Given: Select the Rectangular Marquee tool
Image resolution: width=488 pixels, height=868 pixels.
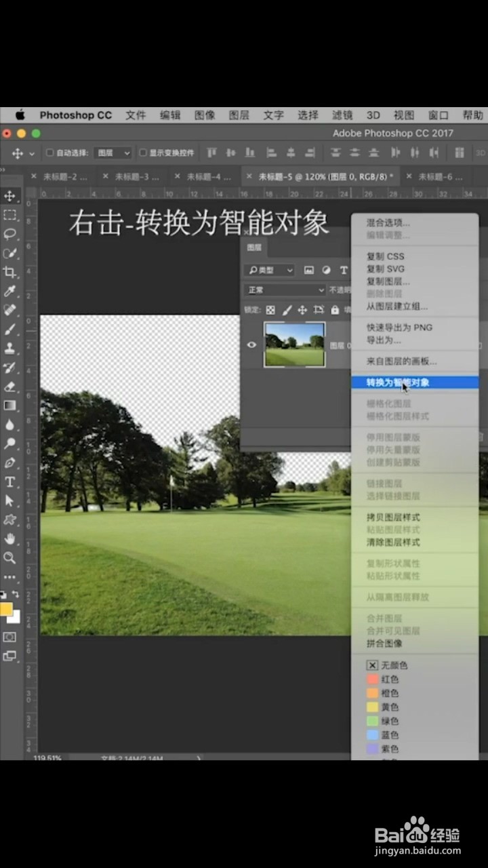Looking at the screenshot, I should coord(9,215).
